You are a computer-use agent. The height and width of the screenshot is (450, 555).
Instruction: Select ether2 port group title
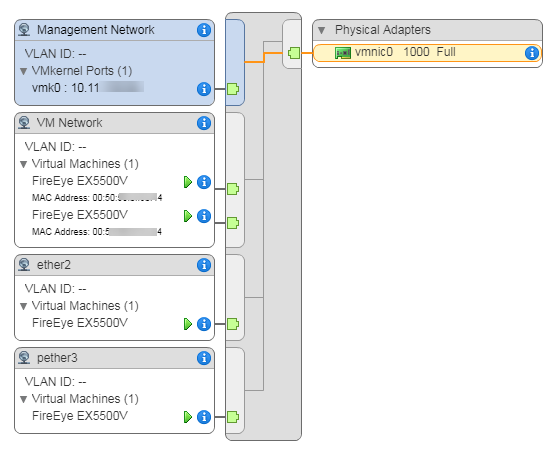(x=54, y=265)
